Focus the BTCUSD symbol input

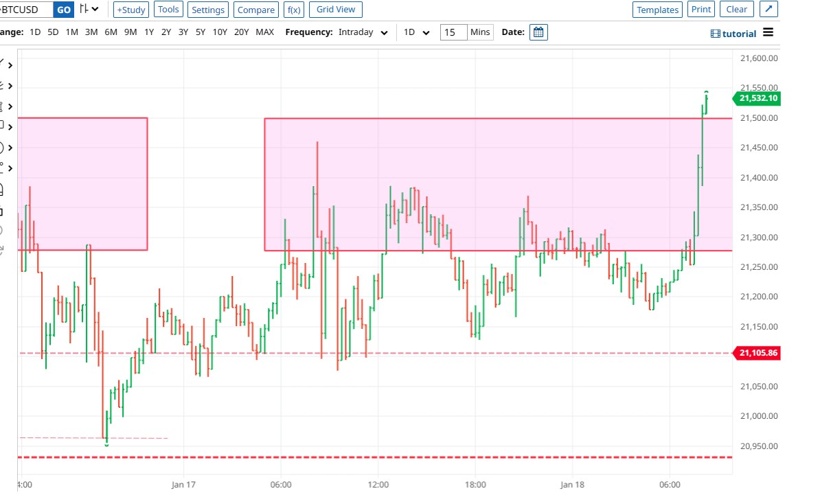click(x=26, y=10)
